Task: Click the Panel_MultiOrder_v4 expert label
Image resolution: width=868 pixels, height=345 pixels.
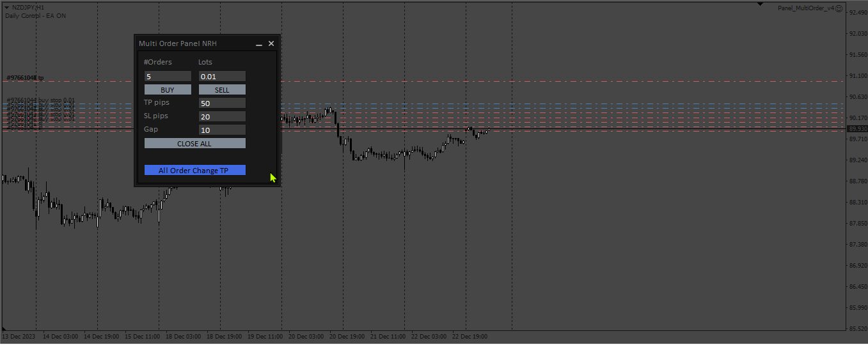Action: (806, 8)
